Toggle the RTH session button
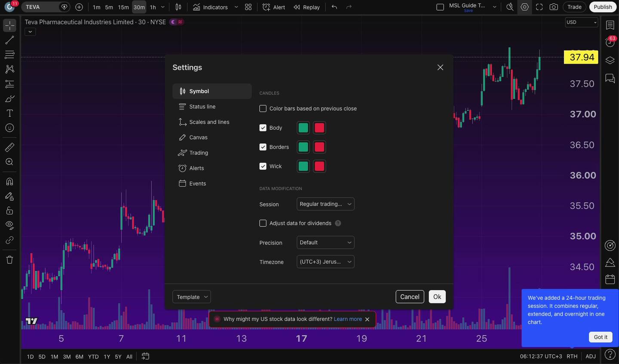The width and height of the screenshot is (619, 364). (x=572, y=356)
